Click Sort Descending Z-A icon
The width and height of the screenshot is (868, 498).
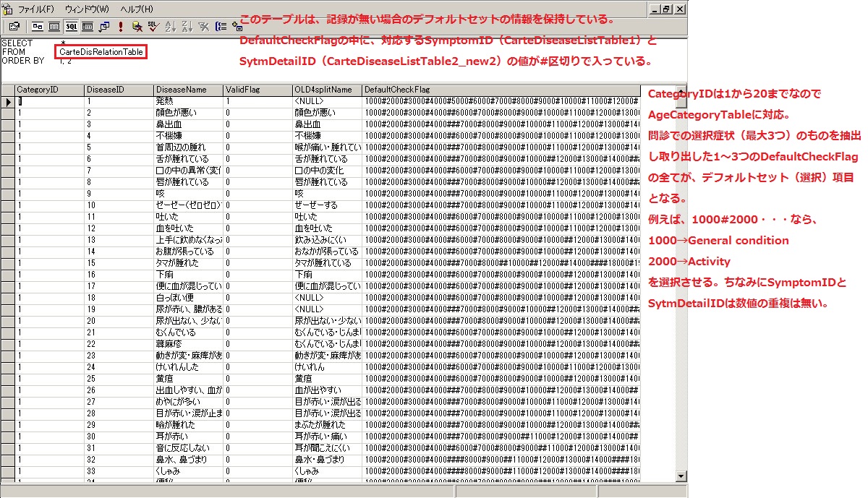click(x=187, y=27)
